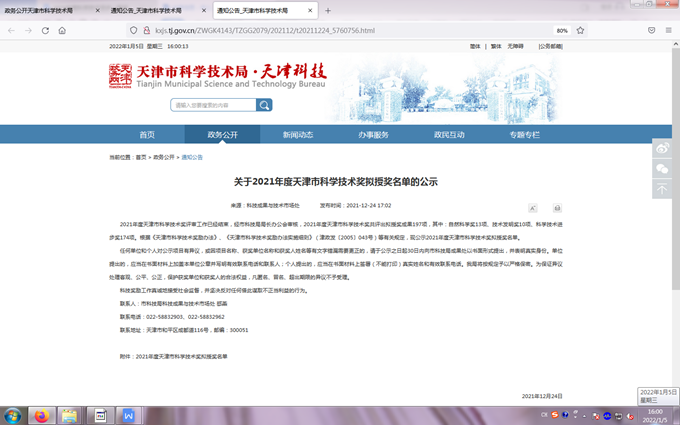Click the Firefox taskbar icon
The width and height of the screenshot is (680, 425).
tap(42, 416)
